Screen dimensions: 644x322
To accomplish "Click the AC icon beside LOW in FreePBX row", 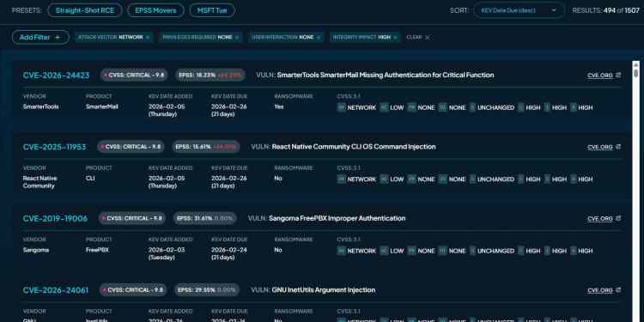I will click(x=384, y=251).
